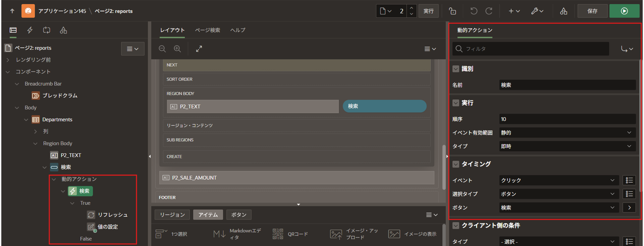Switch to the ページ検索 tab

[207, 30]
